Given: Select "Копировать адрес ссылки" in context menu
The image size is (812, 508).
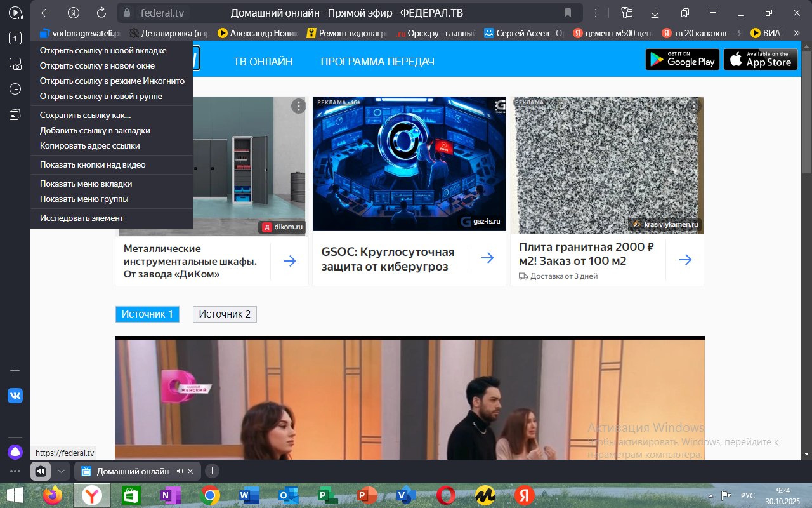Looking at the screenshot, I should pos(89,145).
